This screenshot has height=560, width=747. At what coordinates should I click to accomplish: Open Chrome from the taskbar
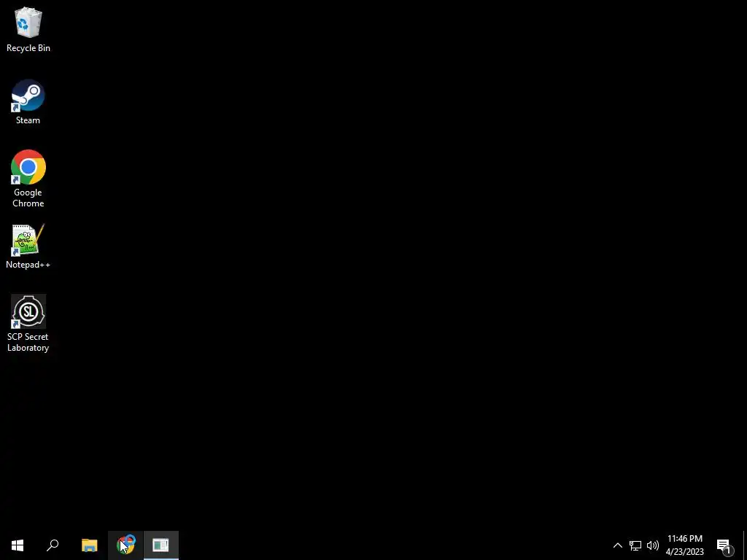coord(125,545)
